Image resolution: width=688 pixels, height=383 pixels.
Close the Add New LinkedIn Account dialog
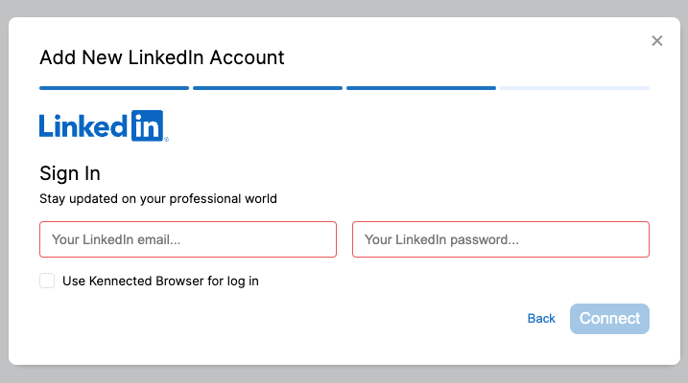[657, 41]
